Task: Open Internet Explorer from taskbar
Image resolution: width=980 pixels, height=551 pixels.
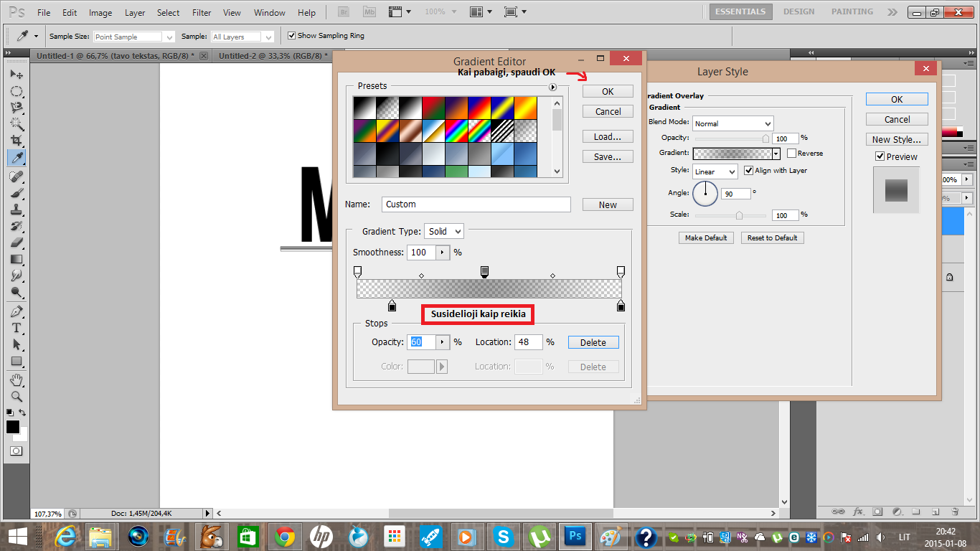Action: coord(65,536)
